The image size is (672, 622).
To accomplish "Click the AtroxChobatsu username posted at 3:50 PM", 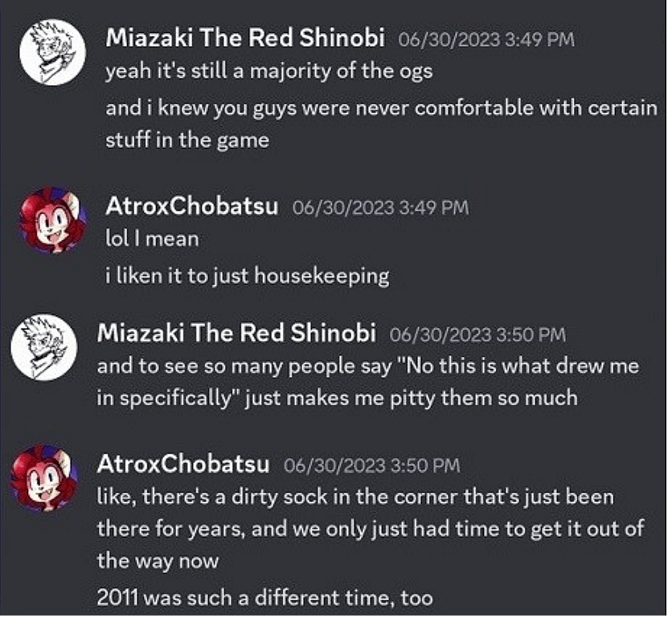I will (x=182, y=464).
